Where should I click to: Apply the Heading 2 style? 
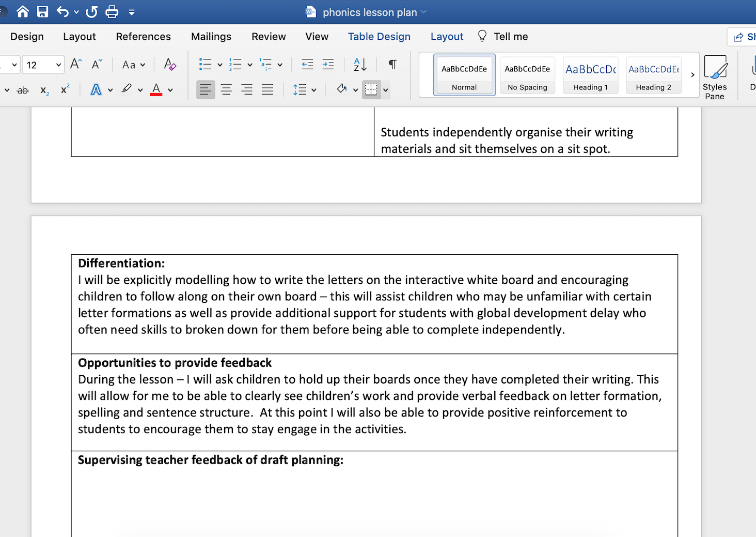coord(653,75)
